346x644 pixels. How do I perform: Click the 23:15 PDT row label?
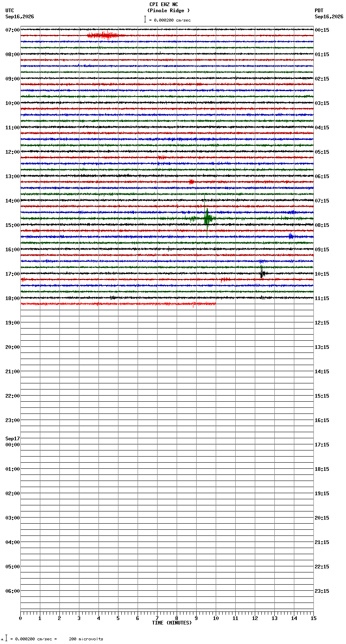click(322, 591)
